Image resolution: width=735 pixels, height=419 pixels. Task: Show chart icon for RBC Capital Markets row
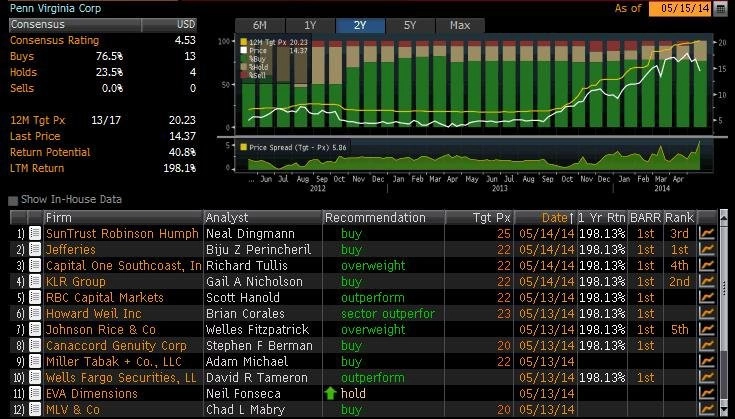707,297
